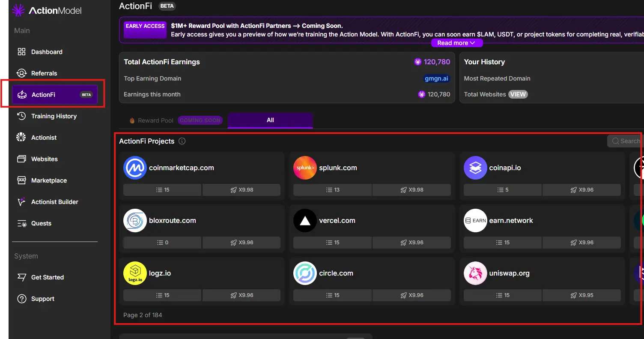This screenshot has height=339, width=644.
Task: Open Training History page
Action: [x=55, y=116]
